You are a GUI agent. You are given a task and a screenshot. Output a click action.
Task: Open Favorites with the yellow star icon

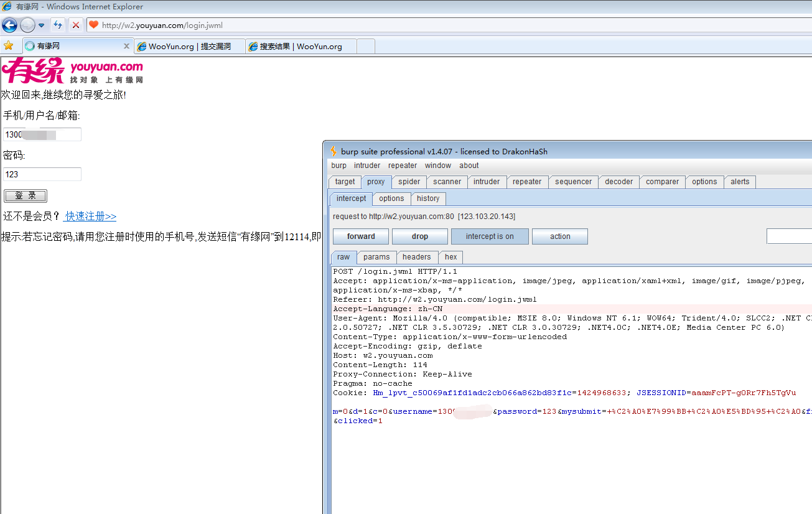pos(8,45)
